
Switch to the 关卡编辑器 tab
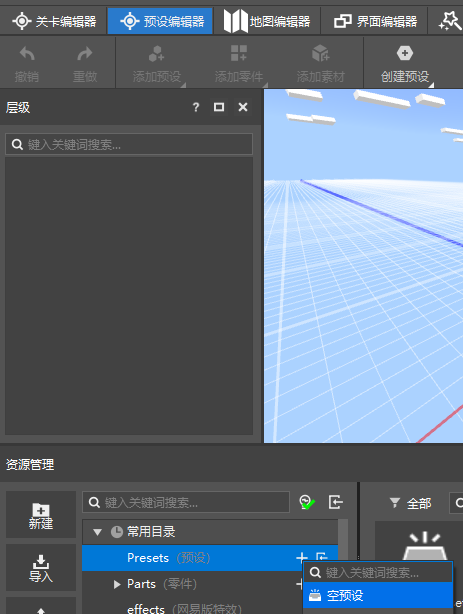pyautogui.click(x=54, y=21)
